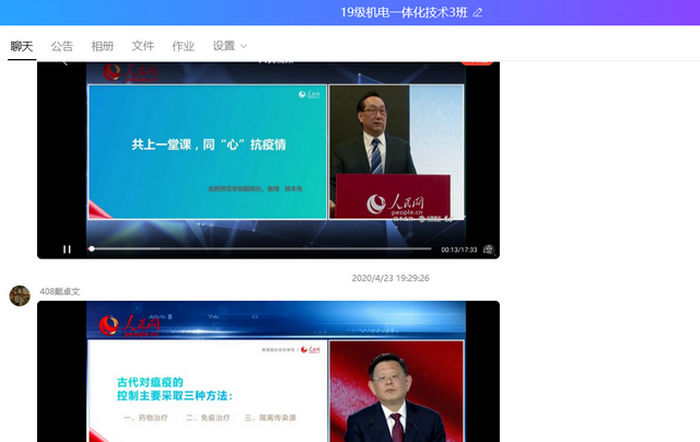Click the sender name 408戴卓文
700x442 pixels.
click(60, 291)
